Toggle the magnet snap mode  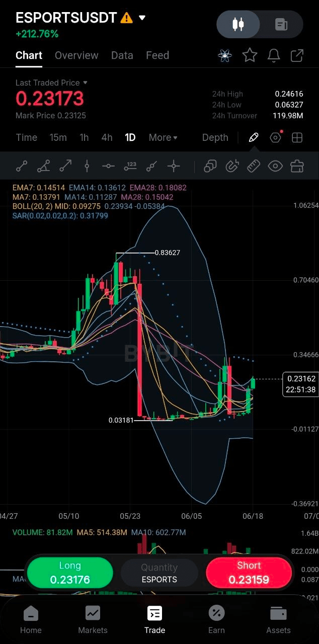point(232,166)
